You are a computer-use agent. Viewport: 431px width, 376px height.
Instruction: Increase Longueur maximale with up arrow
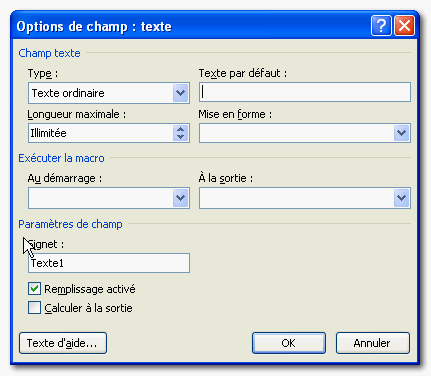(x=180, y=129)
